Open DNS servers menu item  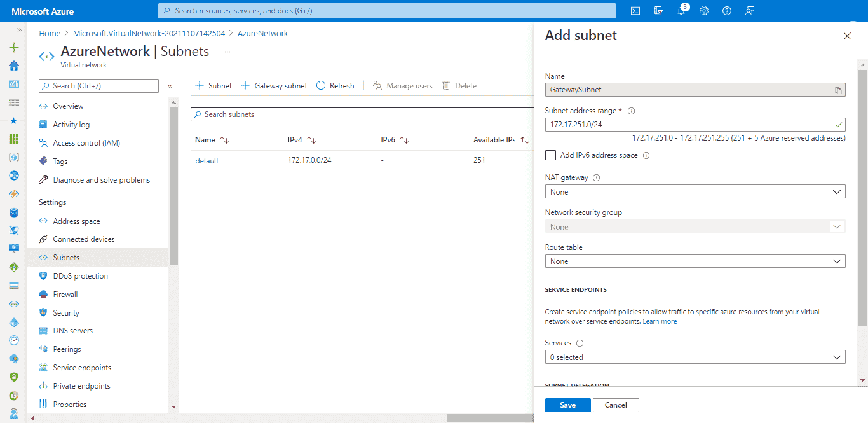click(x=73, y=331)
